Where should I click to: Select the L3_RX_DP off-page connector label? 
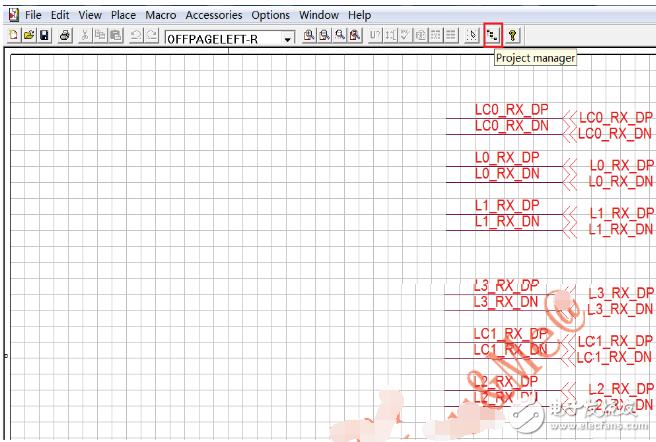621,293
